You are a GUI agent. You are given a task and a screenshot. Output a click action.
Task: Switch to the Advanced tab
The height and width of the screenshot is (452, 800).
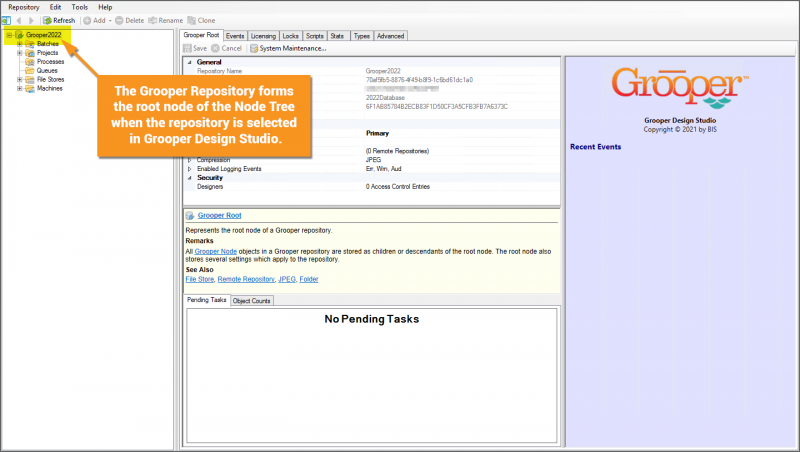(x=391, y=36)
